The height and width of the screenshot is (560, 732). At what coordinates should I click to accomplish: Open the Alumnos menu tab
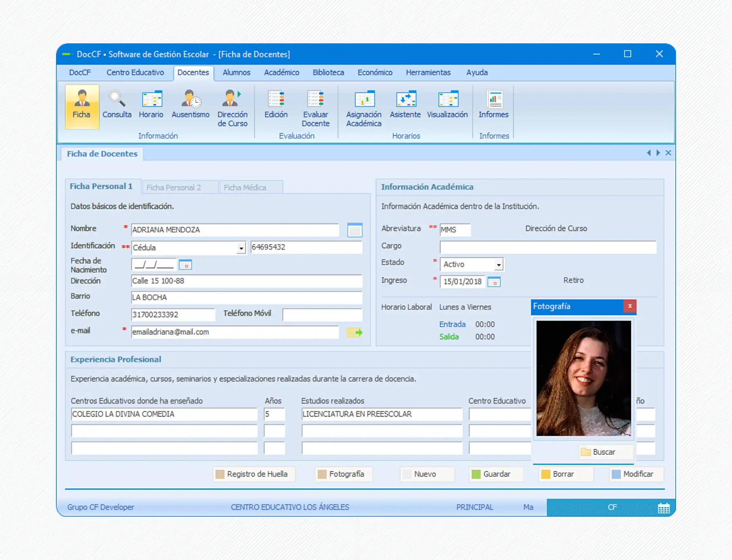point(236,72)
